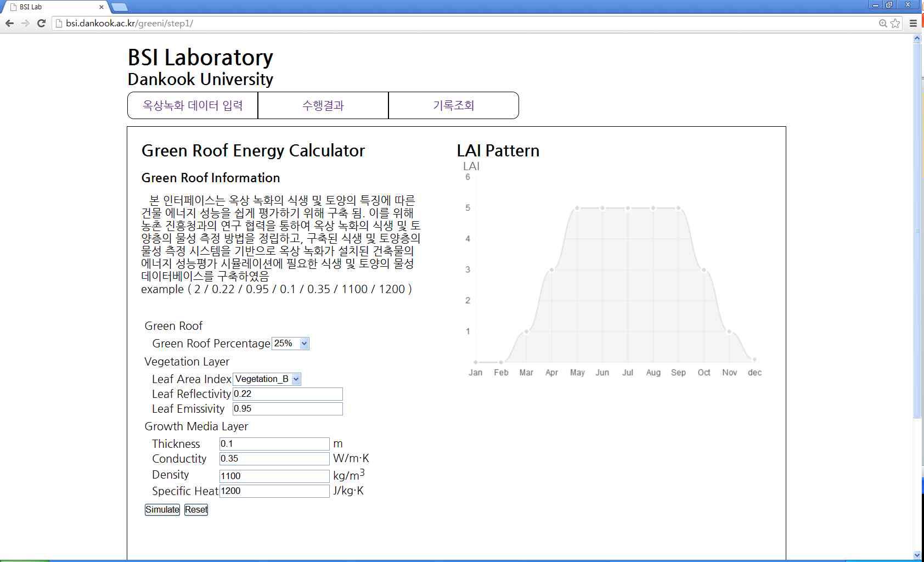924x562 pixels.
Task: Go back to the previous page
Action: point(9,23)
